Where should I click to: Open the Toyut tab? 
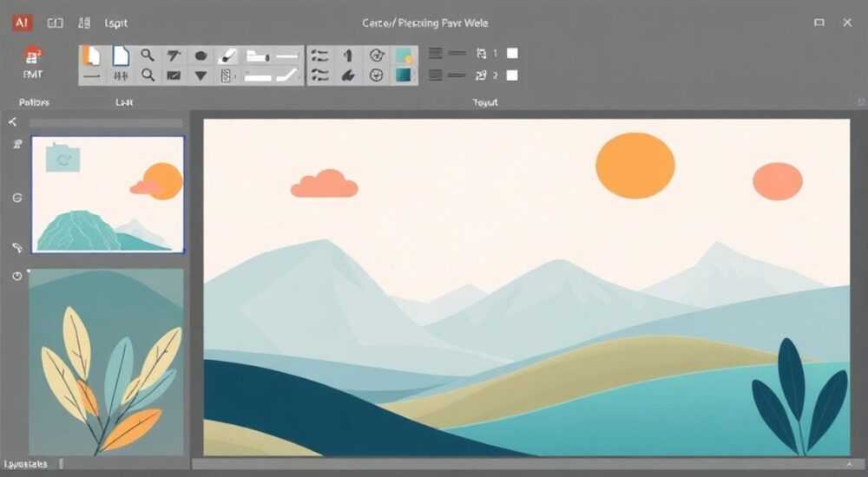[x=485, y=102]
